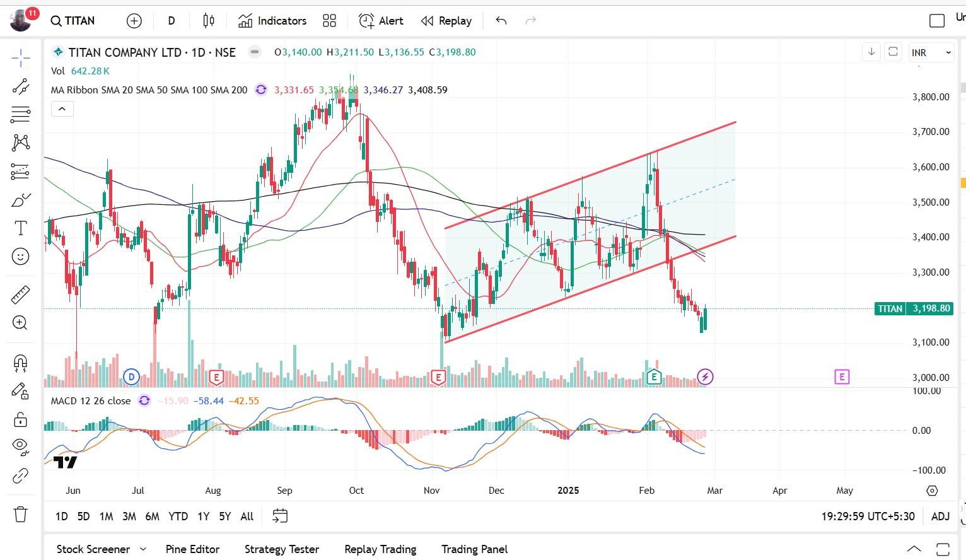Hide all drawings with eye icon

(x=21, y=447)
